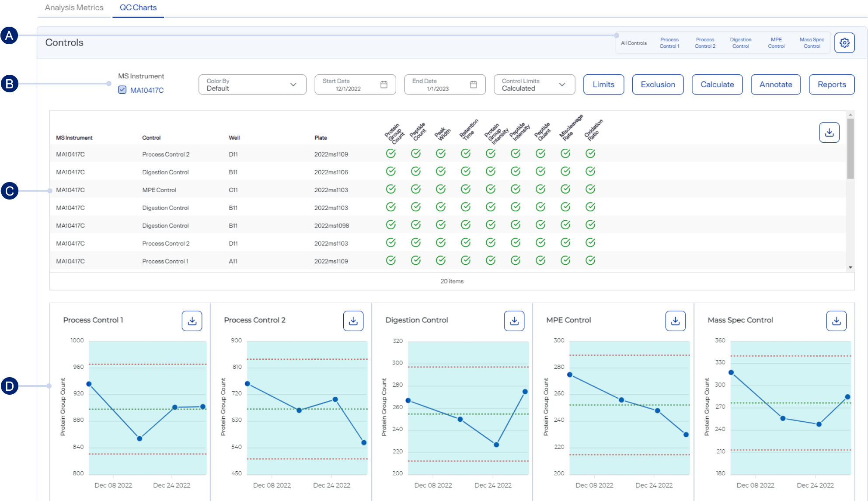
Task: Click the first Process Control 1 data point
Action: [x=89, y=384]
